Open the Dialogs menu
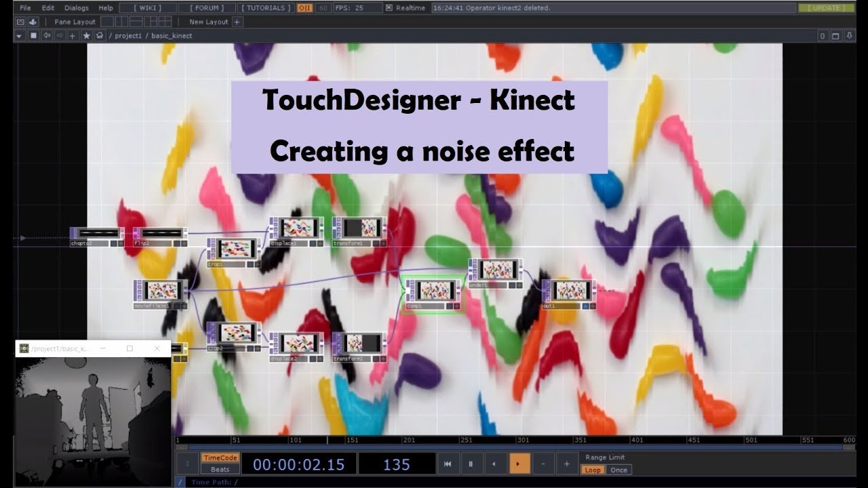The height and width of the screenshot is (488, 868). pyautogui.click(x=77, y=7)
